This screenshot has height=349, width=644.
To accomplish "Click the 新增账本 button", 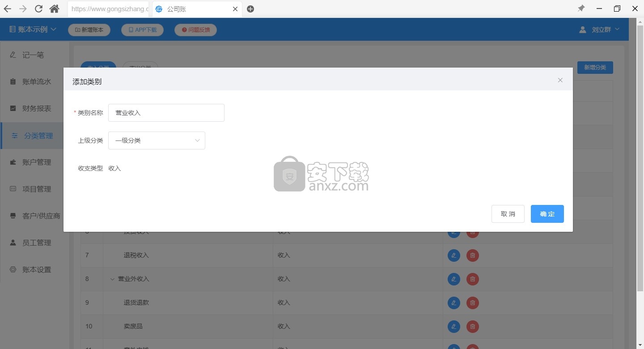I will (x=89, y=30).
